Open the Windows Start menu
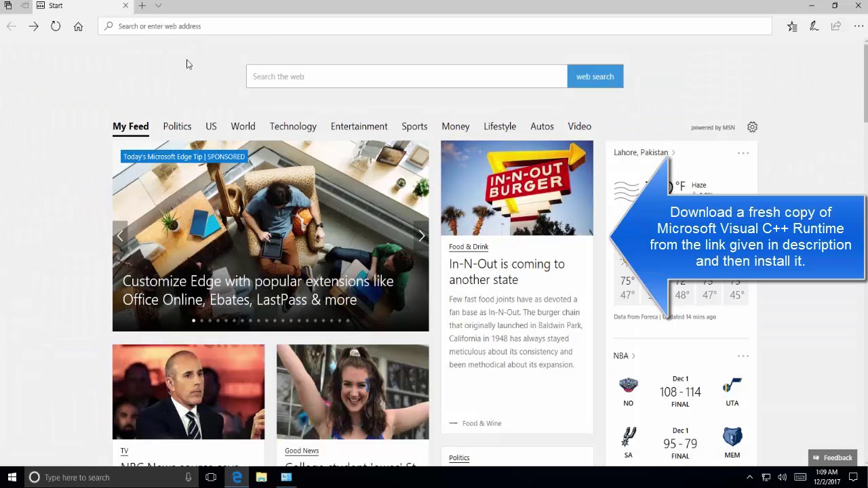Screen dimensions: 868x488 [12, 477]
